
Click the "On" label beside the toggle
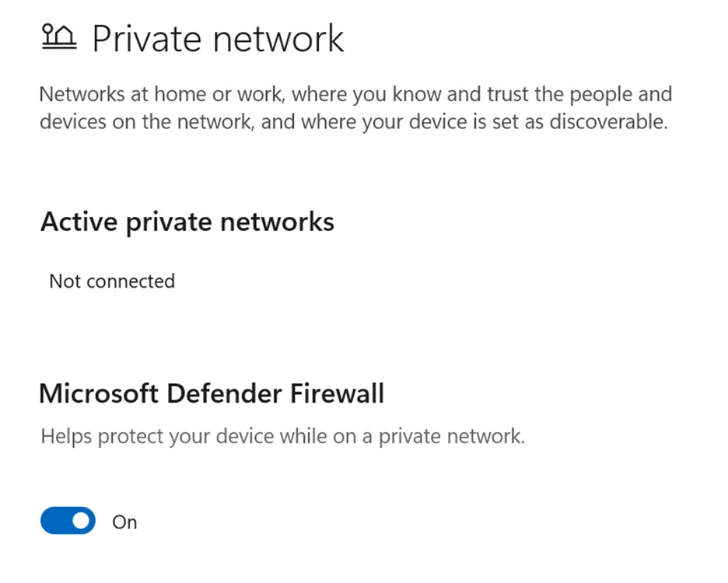[x=124, y=522]
